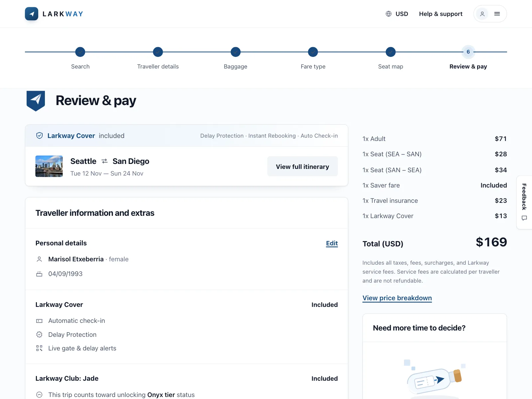Image resolution: width=532 pixels, height=399 pixels.
Task: Open View price breakdown link
Action: [x=397, y=298]
